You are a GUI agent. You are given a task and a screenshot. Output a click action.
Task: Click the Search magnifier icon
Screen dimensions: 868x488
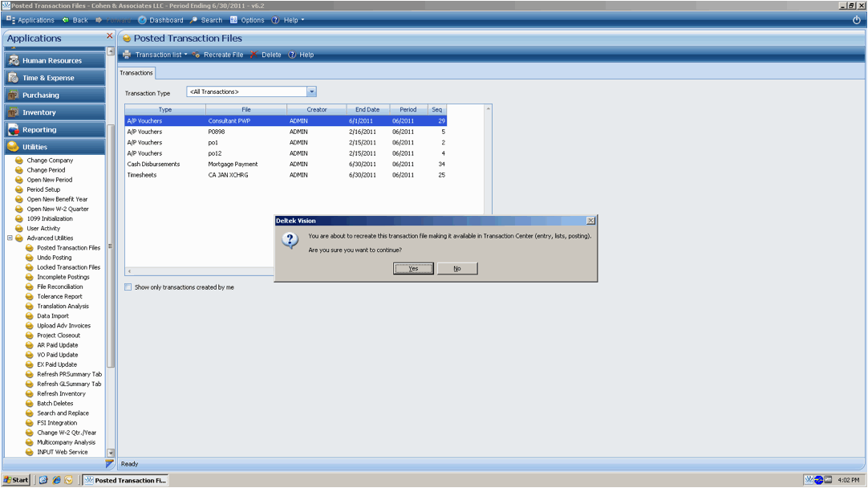pyautogui.click(x=193, y=20)
